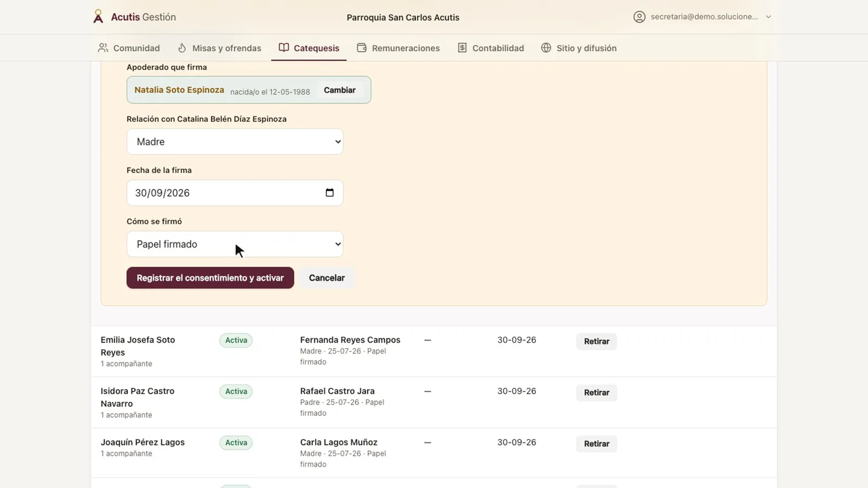Retire Joaquín Pérez Lagos

point(596,444)
